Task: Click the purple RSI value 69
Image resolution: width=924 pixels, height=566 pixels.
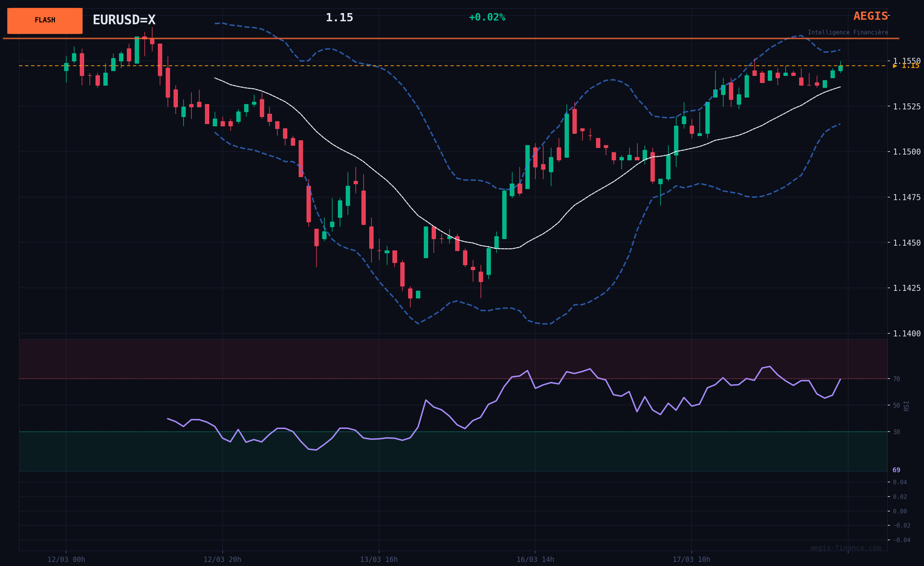Action: [896, 470]
